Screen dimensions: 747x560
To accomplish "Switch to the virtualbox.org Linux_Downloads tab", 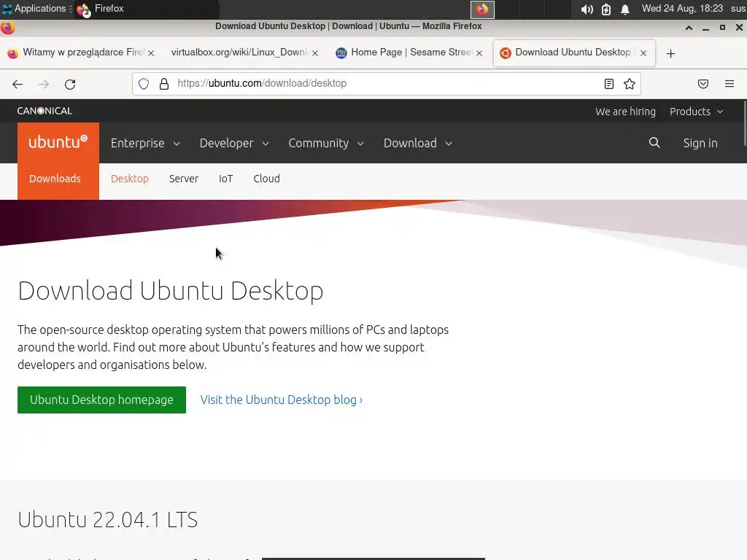I will click(239, 52).
